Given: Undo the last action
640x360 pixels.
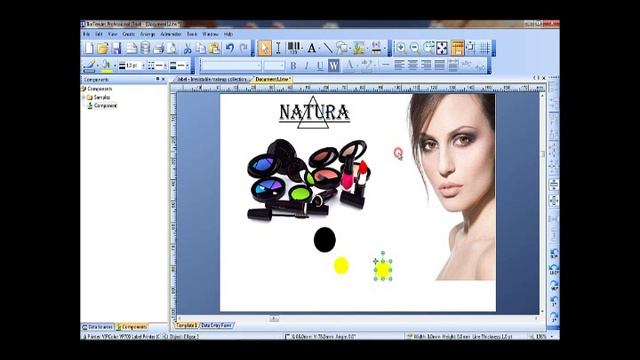Looking at the screenshot, I should (x=230, y=48).
